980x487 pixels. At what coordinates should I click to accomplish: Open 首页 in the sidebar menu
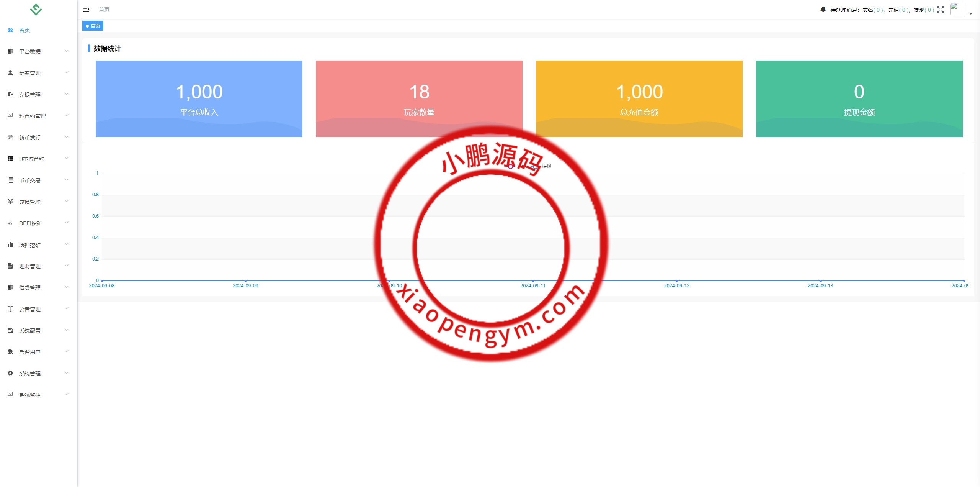(x=24, y=30)
